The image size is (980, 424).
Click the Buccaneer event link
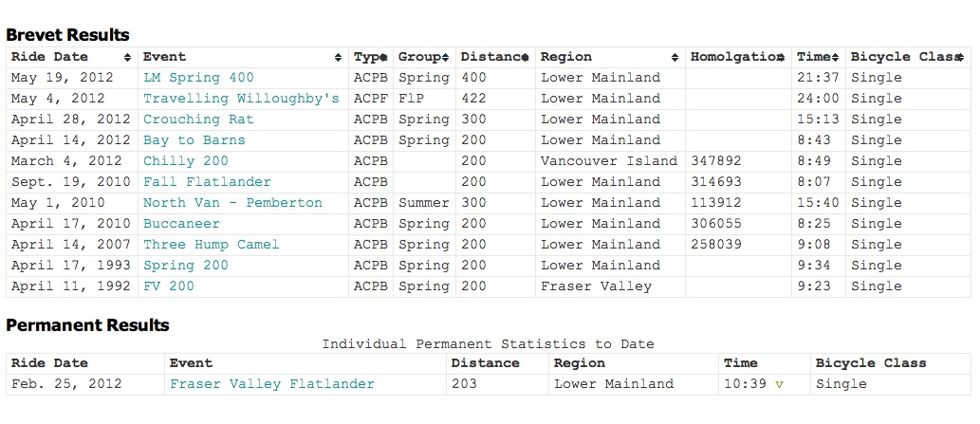click(x=181, y=224)
